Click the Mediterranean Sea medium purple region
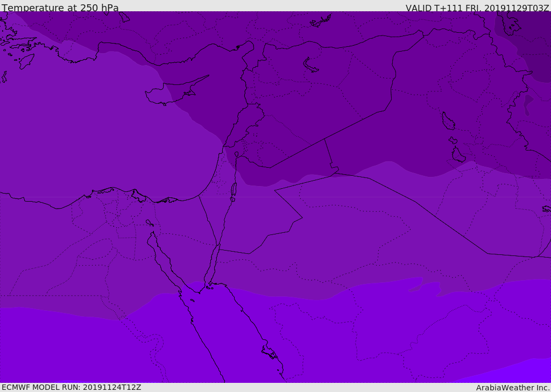Viewport: 551px width, 392px height. (x=105, y=123)
